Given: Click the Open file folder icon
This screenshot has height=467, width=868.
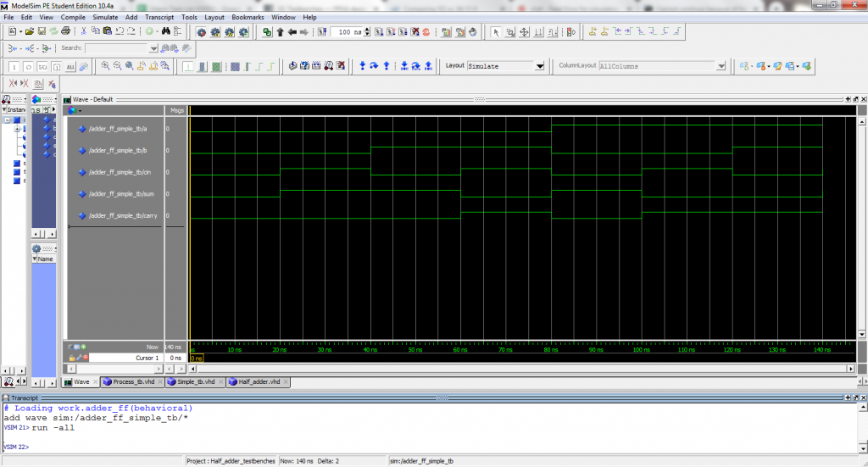Looking at the screenshot, I should [x=30, y=32].
